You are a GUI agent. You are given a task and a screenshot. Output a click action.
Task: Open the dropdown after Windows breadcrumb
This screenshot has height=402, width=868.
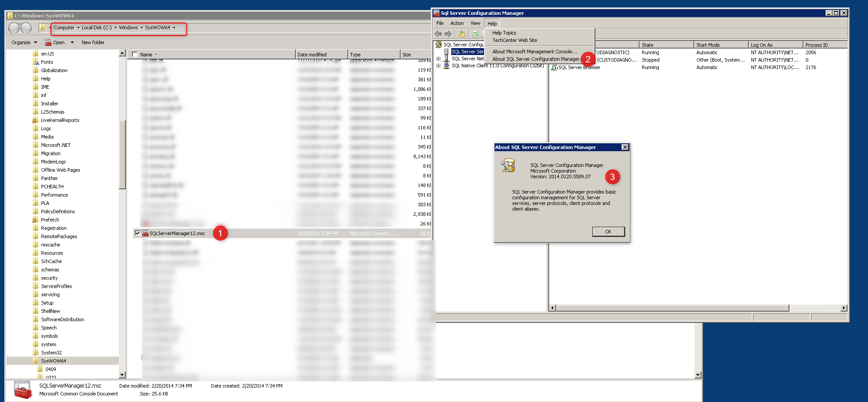pyautogui.click(x=142, y=28)
